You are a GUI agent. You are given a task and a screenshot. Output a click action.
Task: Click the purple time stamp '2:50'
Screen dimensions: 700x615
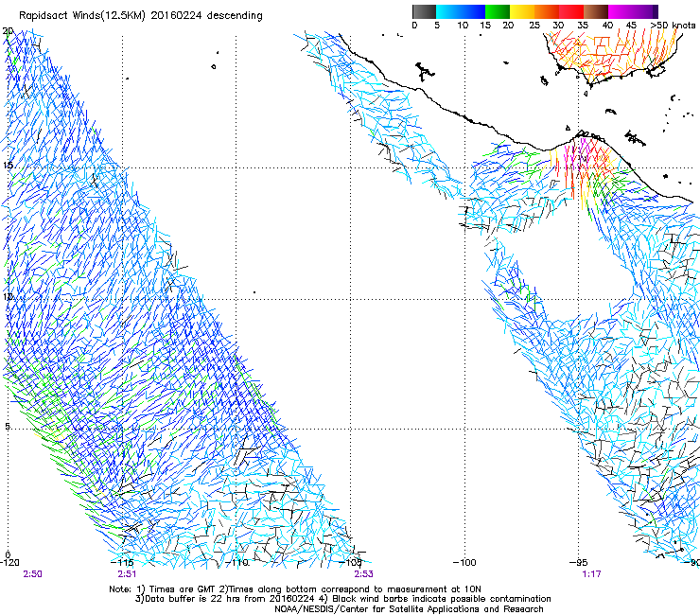click(32, 574)
